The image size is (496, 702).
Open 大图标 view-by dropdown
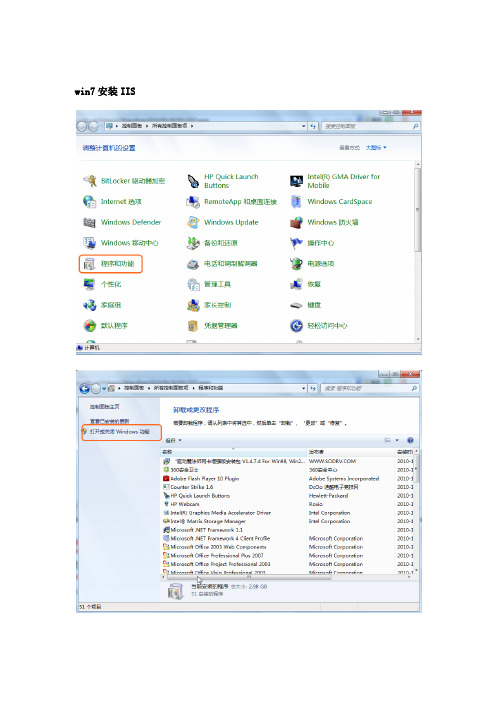376,147
